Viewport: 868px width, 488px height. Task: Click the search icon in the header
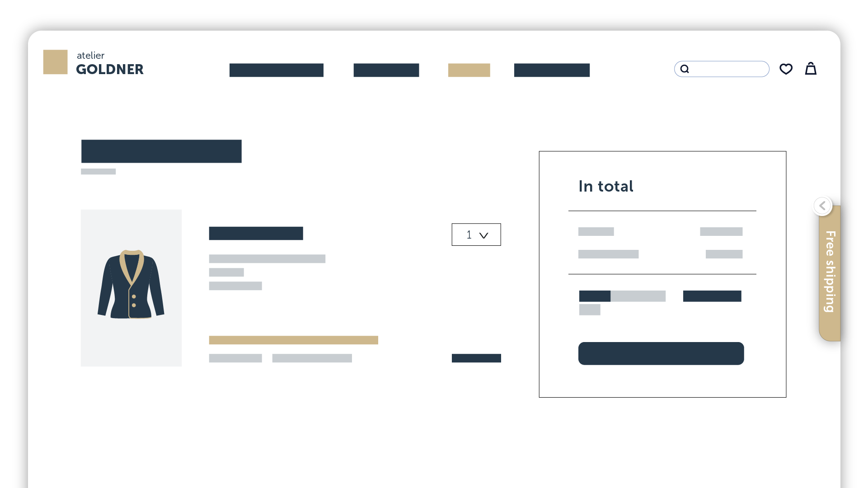(685, 69)
